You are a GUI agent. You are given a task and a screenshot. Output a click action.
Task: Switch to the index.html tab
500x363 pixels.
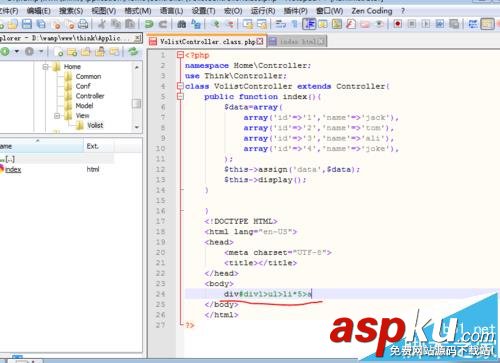[297, 42]
